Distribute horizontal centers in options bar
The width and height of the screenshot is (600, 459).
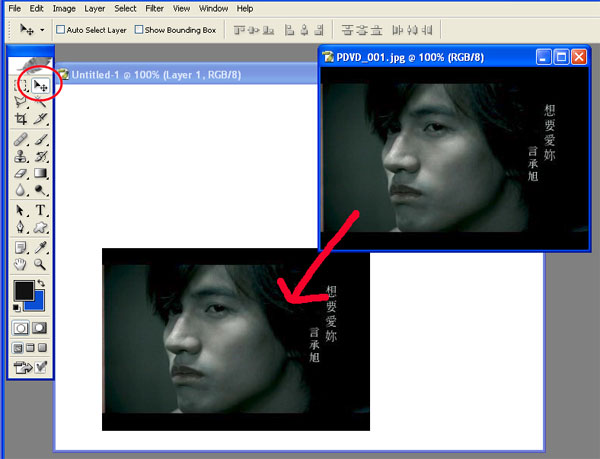[x=412, y=30]
